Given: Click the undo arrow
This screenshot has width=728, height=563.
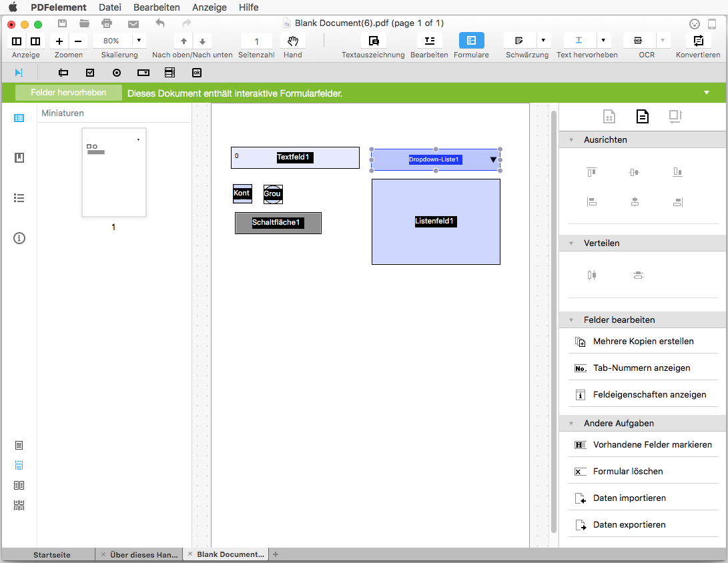Looking at the screenshot, I should 160,23.
